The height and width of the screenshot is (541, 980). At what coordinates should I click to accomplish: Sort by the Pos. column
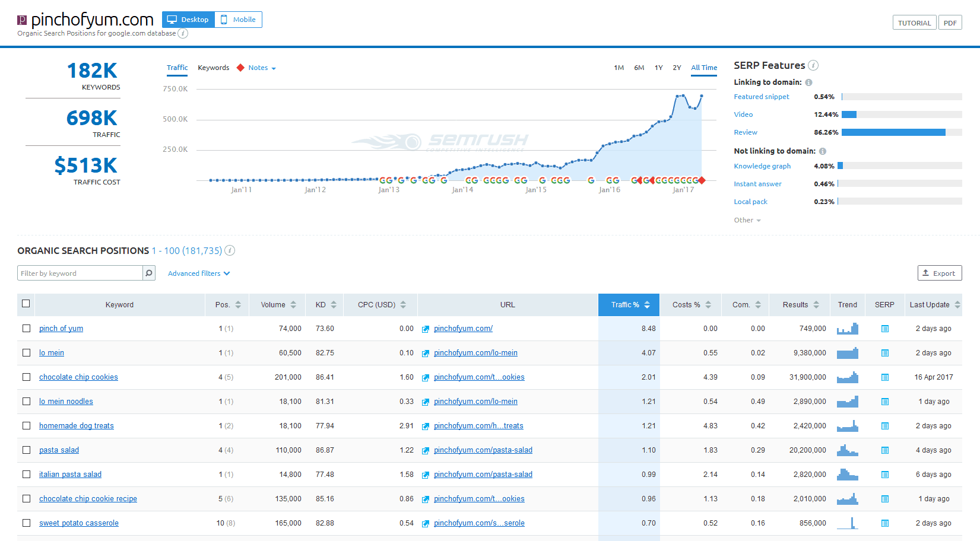(228, 305)
